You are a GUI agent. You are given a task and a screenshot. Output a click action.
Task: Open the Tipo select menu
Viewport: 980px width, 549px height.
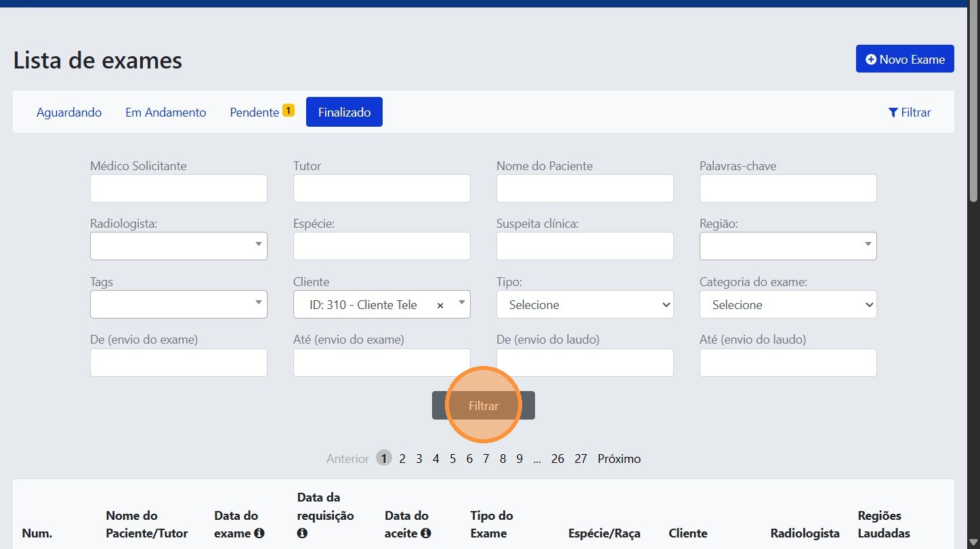pyautogui.click(x=584, y=305)
